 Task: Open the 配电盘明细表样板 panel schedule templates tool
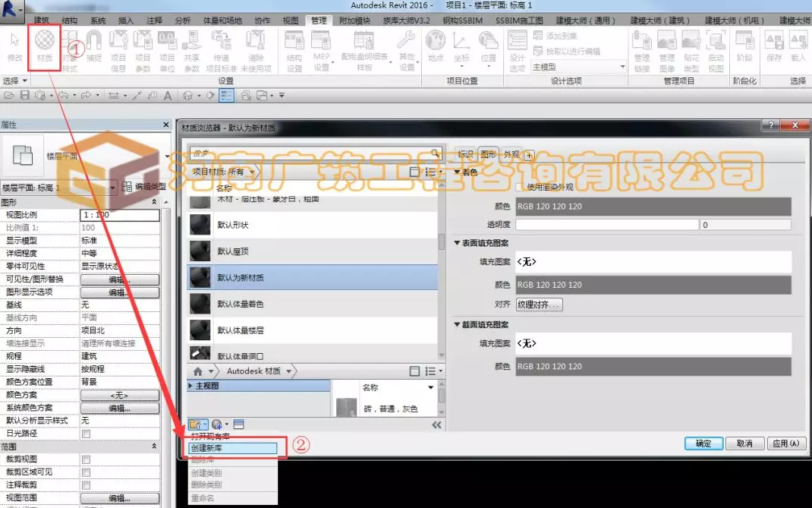pyautogui.click(x=364, y=51)
